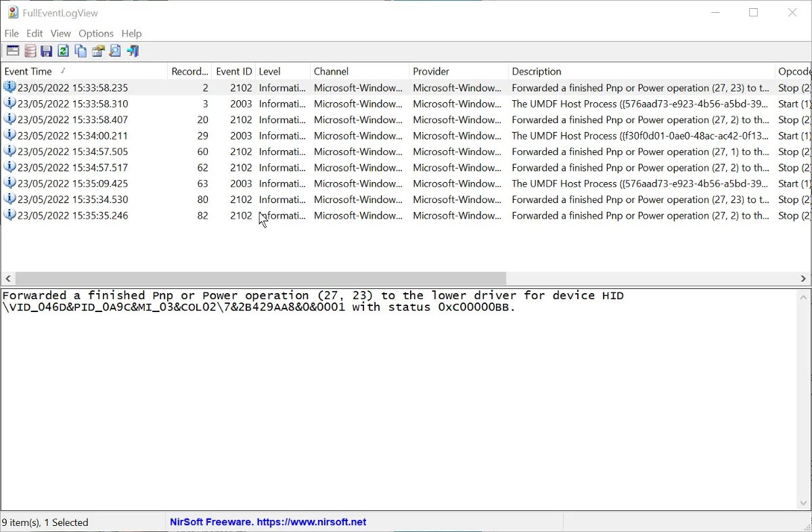
Task: Refresh the event list via the green arrows icon
Action: pos(63,50)
